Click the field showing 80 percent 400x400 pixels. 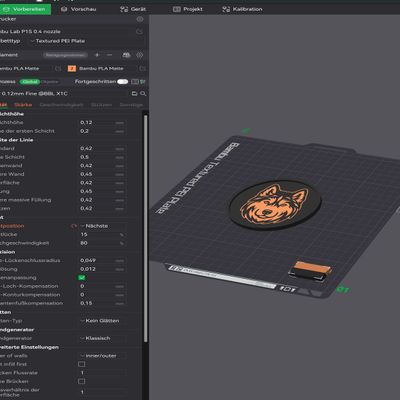coord(102,243)
